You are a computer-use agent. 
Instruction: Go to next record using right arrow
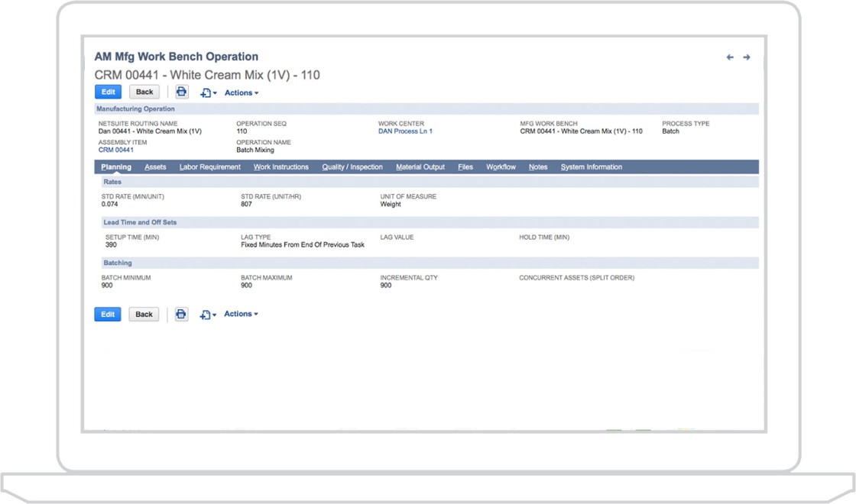747,57
